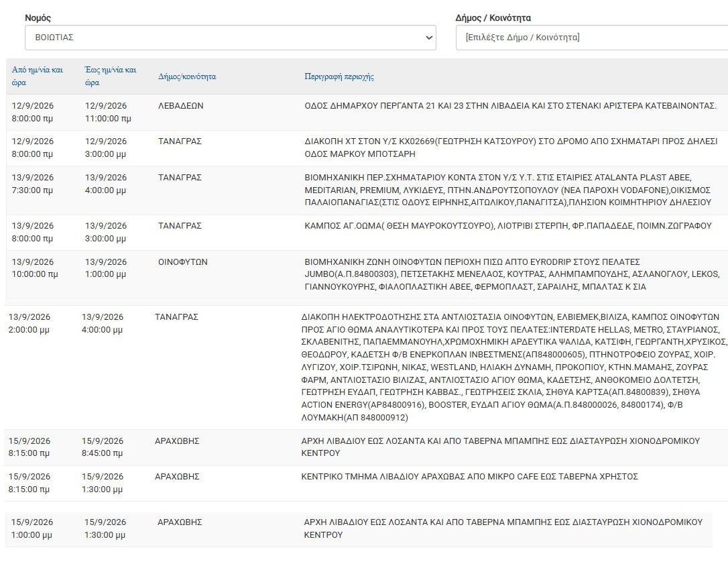Sort by Από ημ/νία και ώρα column
This screenshot has width=728, height=574.
pyautogui.click(x=38, y=76)
